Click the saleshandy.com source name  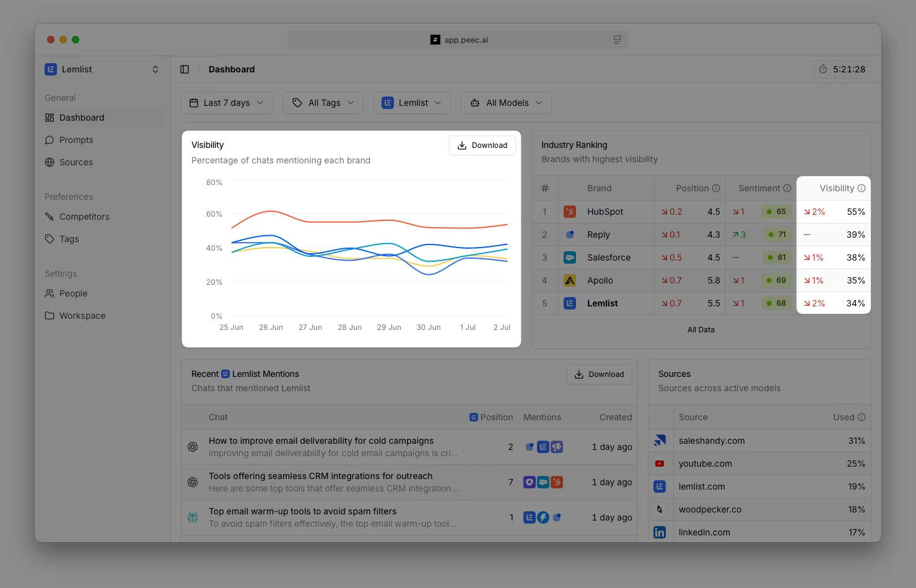(712, 441)
